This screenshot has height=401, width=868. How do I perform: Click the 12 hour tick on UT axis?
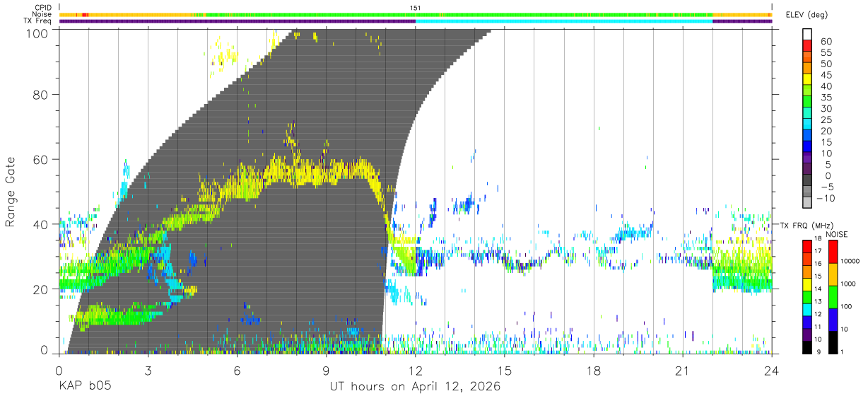pos(416,371)
